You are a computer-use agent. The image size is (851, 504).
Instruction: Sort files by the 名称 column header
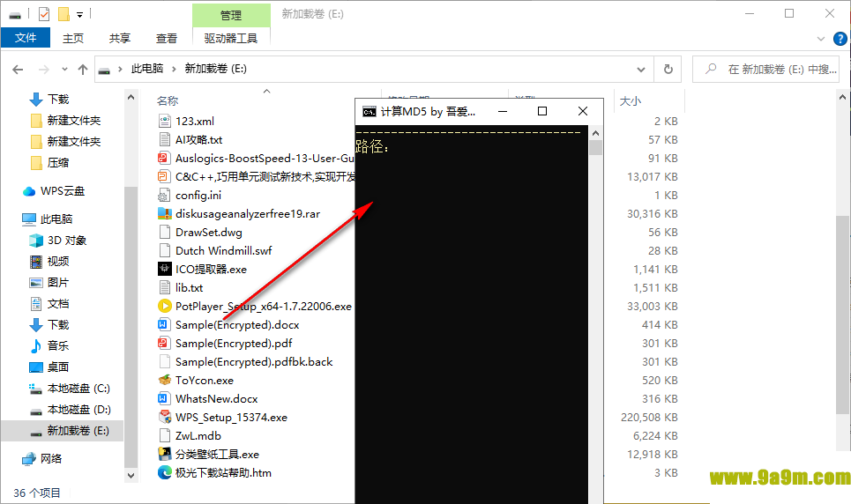coord(168,101)
